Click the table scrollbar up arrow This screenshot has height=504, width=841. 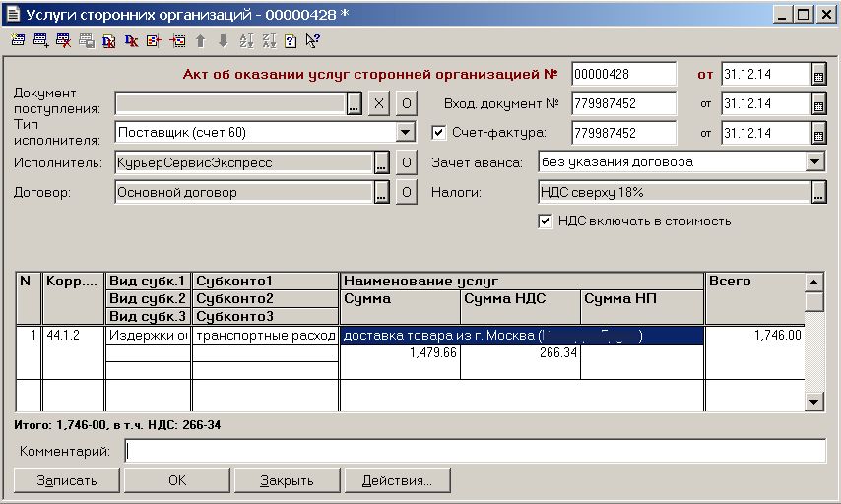point(814,283)
